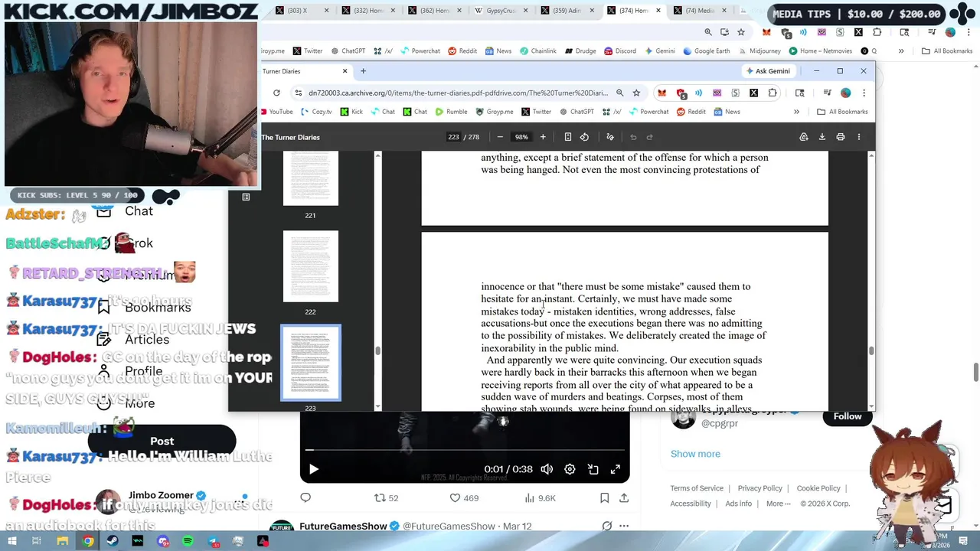The image size is (980, 551).
Task: Open the Rumble bookmark in front window
Action: coord(451,112)
